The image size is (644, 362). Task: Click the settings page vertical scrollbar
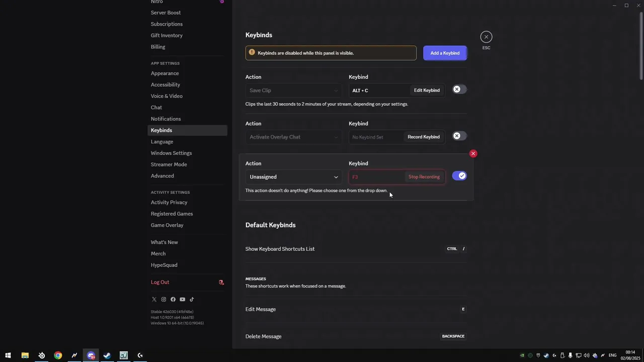(x=641, y=45)
